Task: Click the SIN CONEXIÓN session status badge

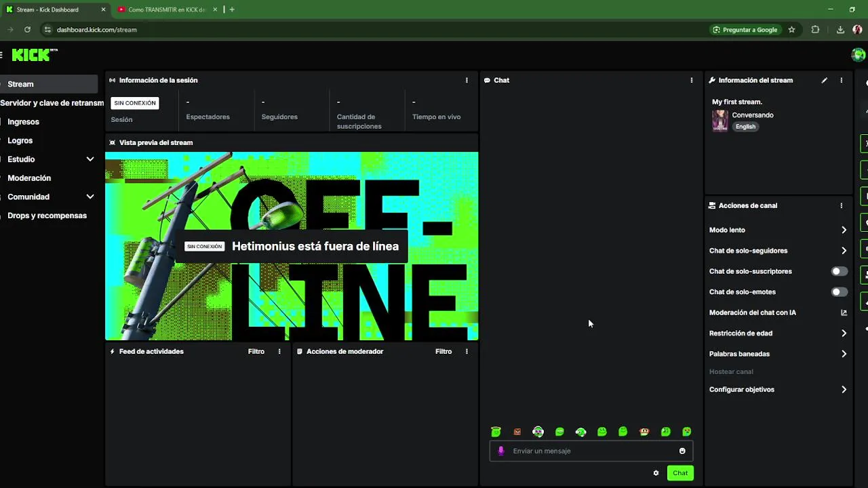Action: [x=135, y=103]
